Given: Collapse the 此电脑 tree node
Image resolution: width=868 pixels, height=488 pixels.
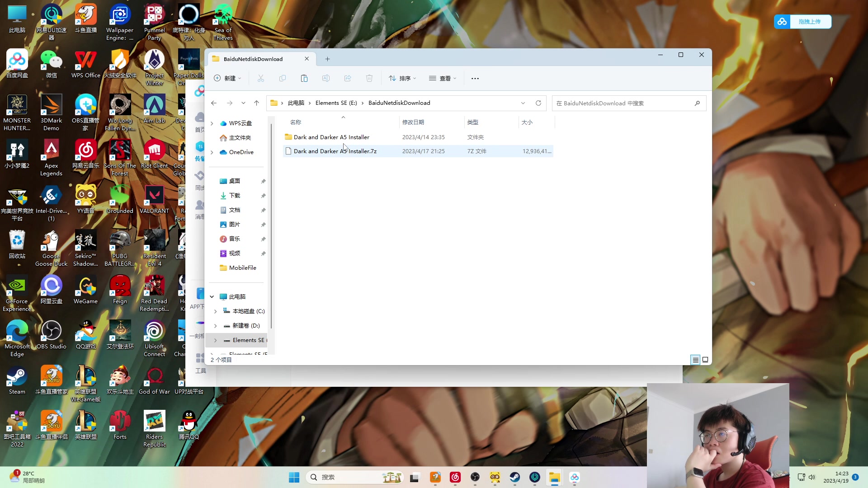Looking at the screenshot, I should [212, 297].
